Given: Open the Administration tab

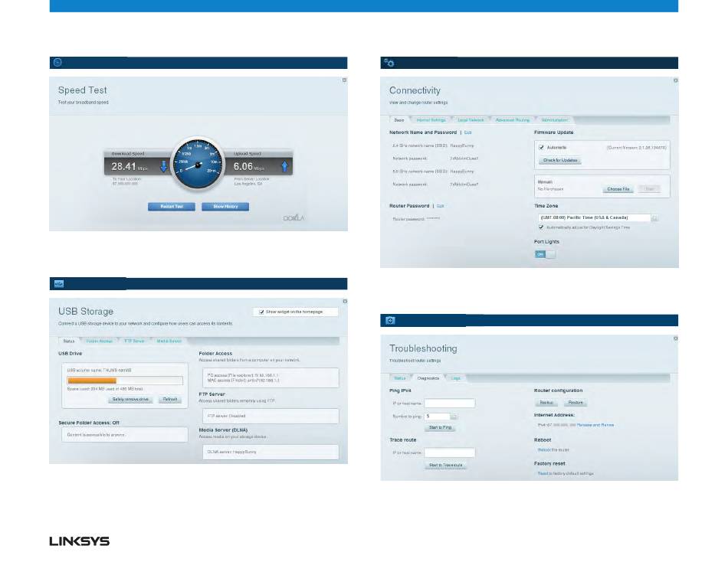Looking at the screenshot, I should 554,119.
